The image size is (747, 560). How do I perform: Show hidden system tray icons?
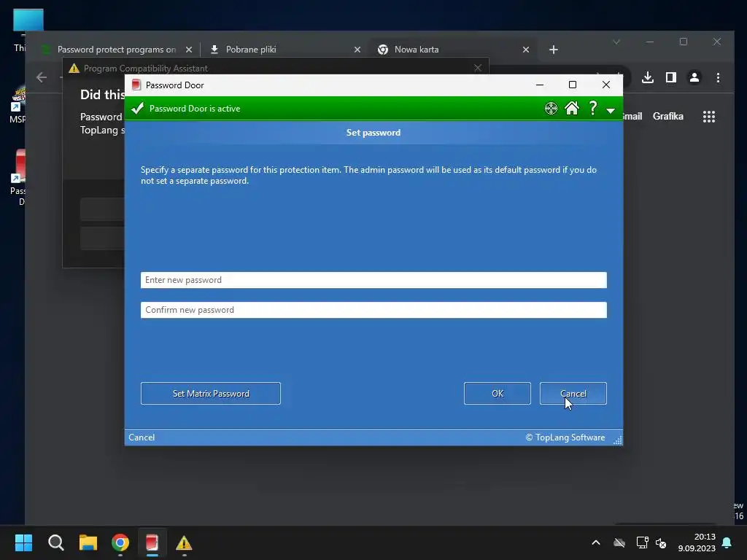pos(595,542)
